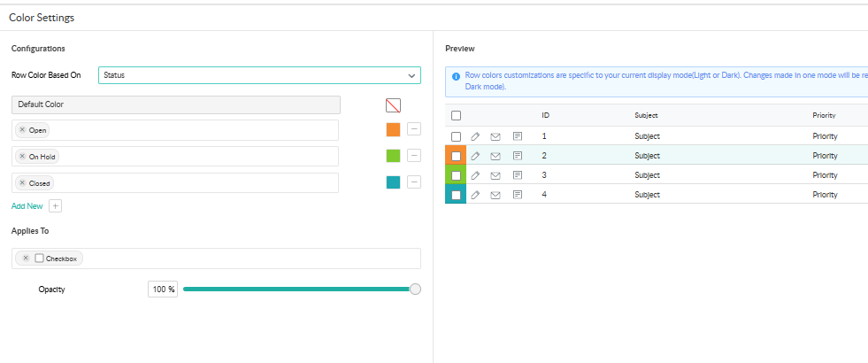Screen dimensions: 868x363
Task: Click the notes icon in row 3
Action: point(518,175)
